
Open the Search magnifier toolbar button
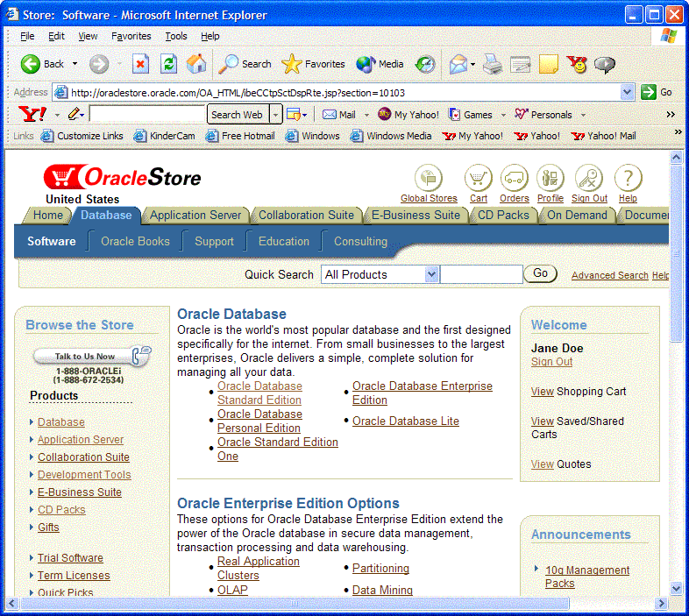click(x=245, y=64)
